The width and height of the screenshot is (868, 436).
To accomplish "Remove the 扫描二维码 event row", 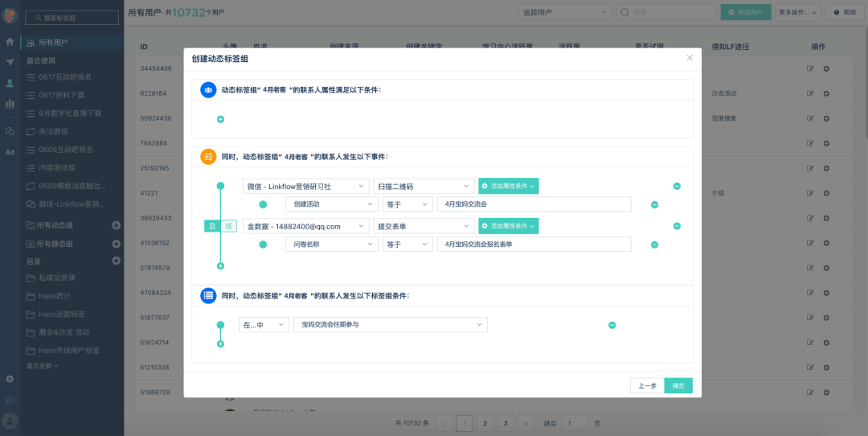I will [677, 186].
